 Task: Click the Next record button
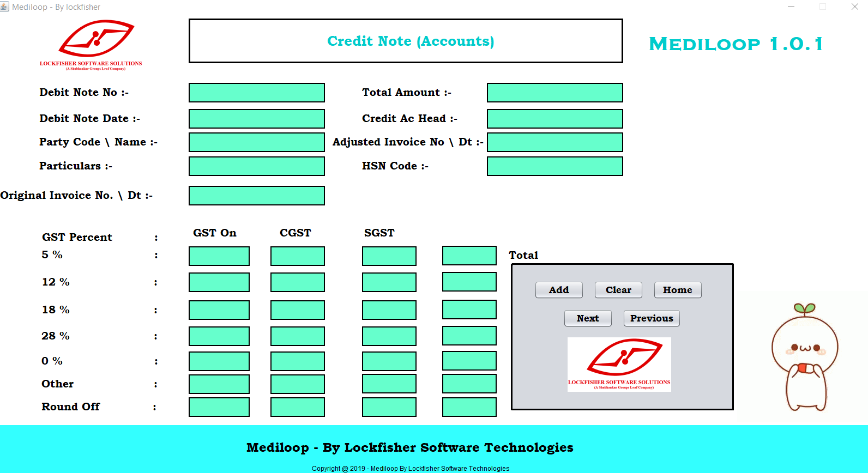point(587,318)
